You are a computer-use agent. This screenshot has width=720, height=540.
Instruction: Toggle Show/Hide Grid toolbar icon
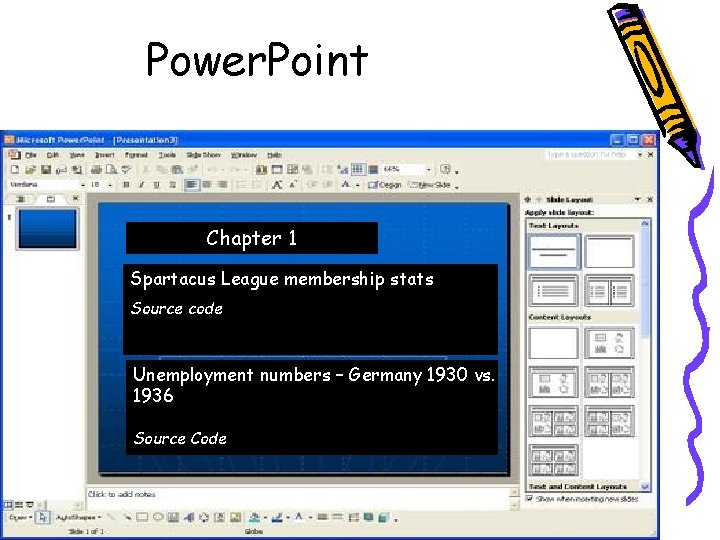tap(358, 169)
